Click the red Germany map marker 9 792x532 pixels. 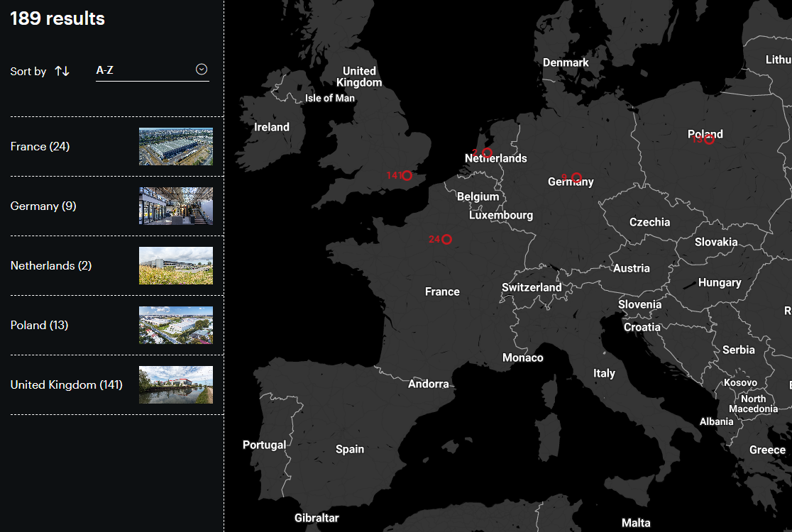[x=576, y=177]
